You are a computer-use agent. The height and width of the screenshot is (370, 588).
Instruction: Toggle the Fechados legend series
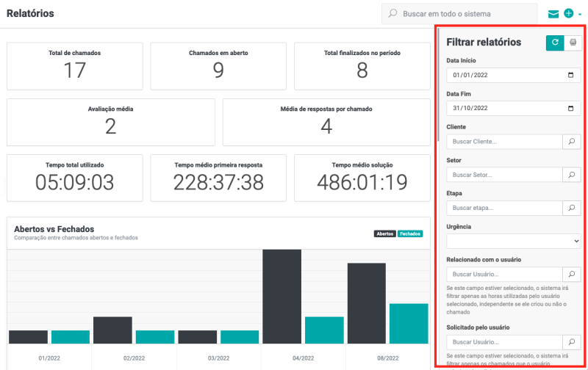pyautogui.click(x=411, y=233)
